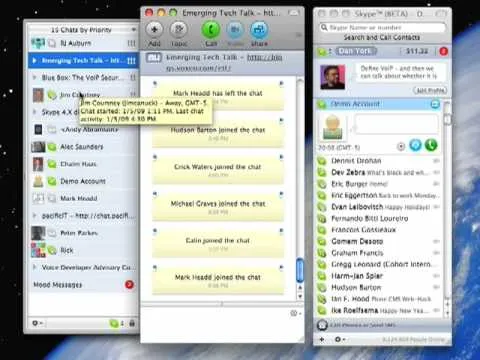Viewport: 480px width, 360px height.
Task: Toggle the toolbar pill button in chat window
Action: pos(294,13)
